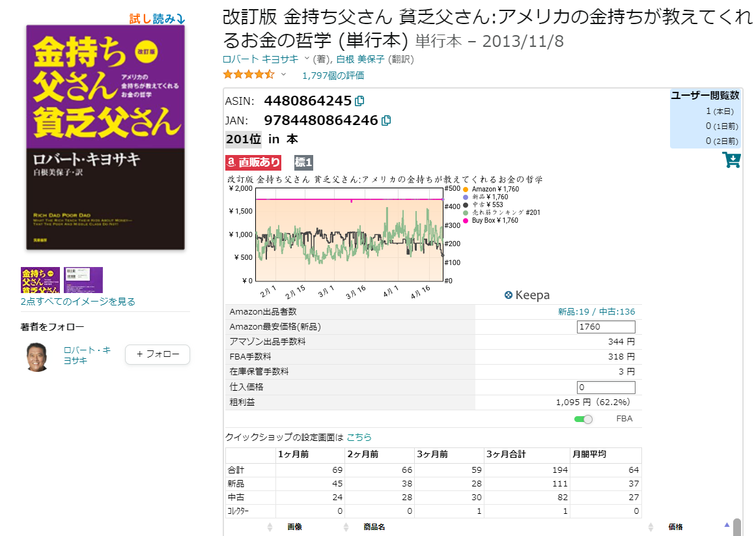
Task: Click the 2ヶ月前 column header
Action: click(363, 455)
